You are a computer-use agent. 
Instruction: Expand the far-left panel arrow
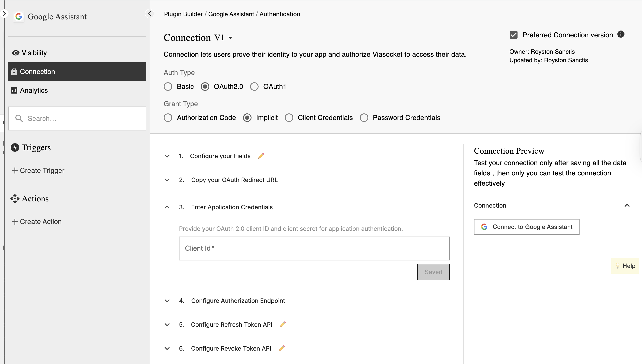[4, 13]
